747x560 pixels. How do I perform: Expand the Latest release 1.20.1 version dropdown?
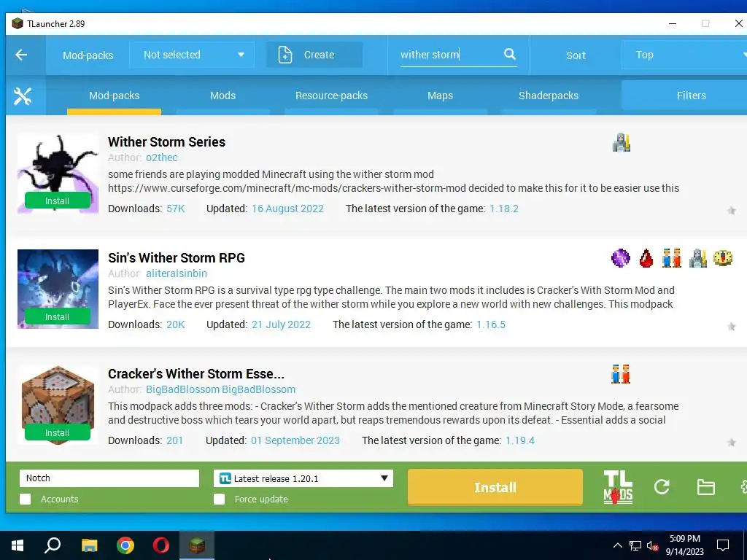[303, 478]
